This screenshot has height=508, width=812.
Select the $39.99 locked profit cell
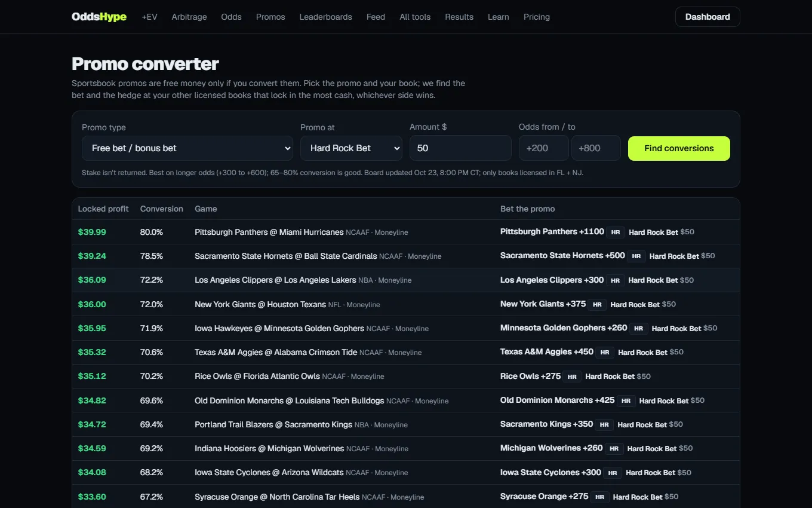tap(92, 232)
